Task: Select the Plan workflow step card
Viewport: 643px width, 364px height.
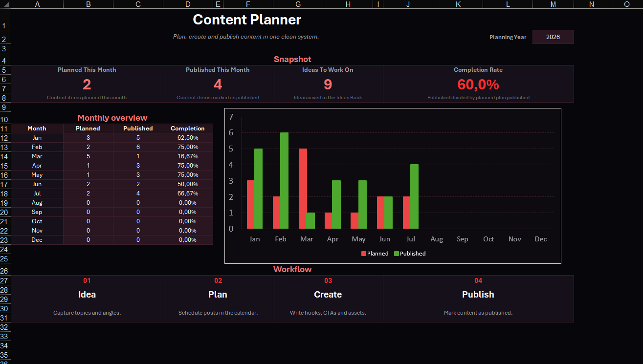Action: point(218,299)
